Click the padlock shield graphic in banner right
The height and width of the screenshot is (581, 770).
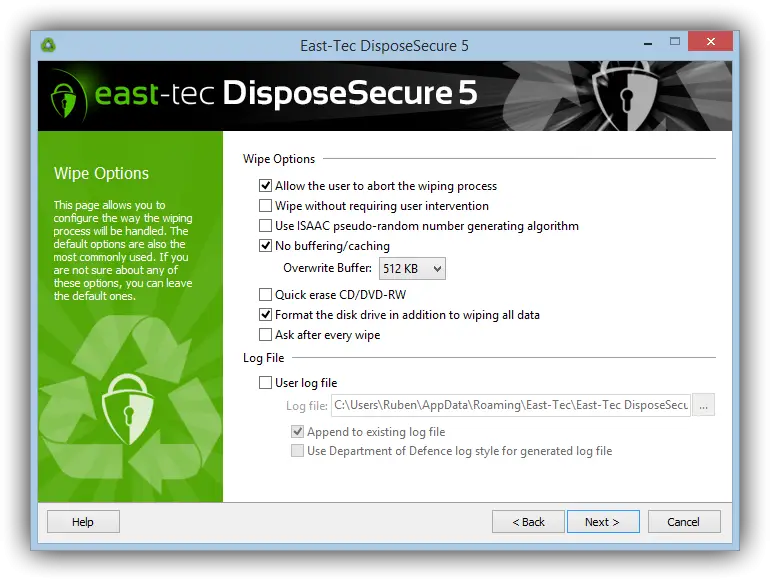coord(626,96)
